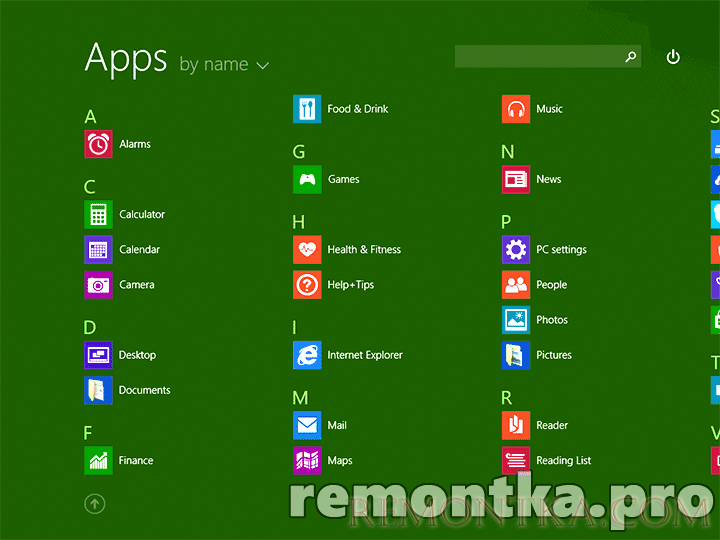
Task: Open the Reading List app
Action: (x=516, y=460)
